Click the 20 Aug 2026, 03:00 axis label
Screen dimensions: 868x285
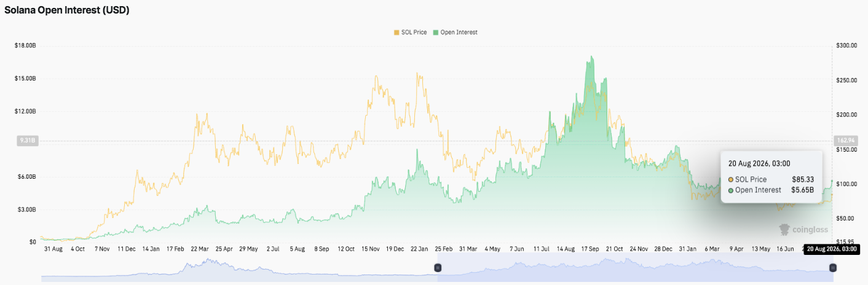click(831, 249)
